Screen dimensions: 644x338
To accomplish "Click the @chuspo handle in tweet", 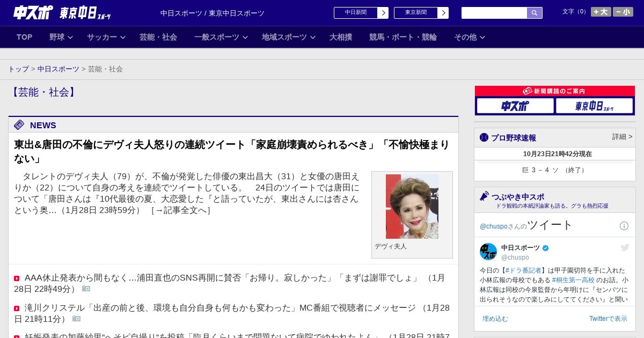I will [x=515, y=258].
